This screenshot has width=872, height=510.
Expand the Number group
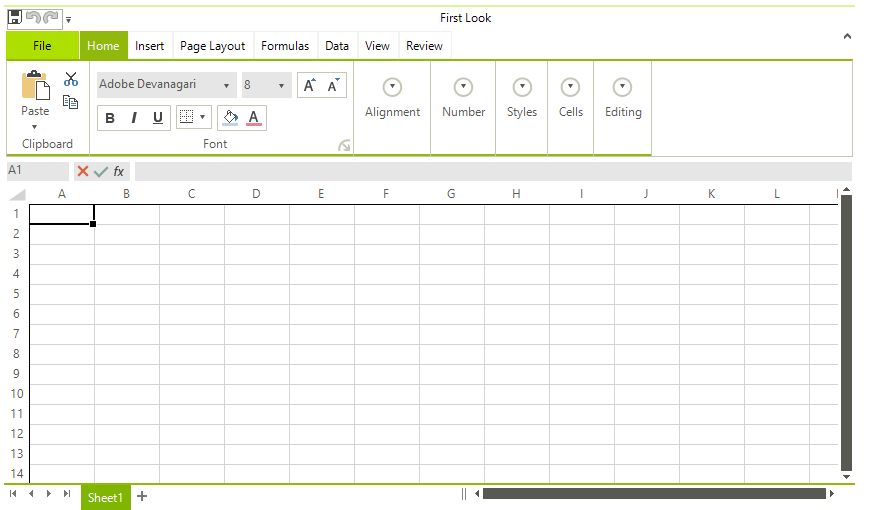(x=463, y=87)
